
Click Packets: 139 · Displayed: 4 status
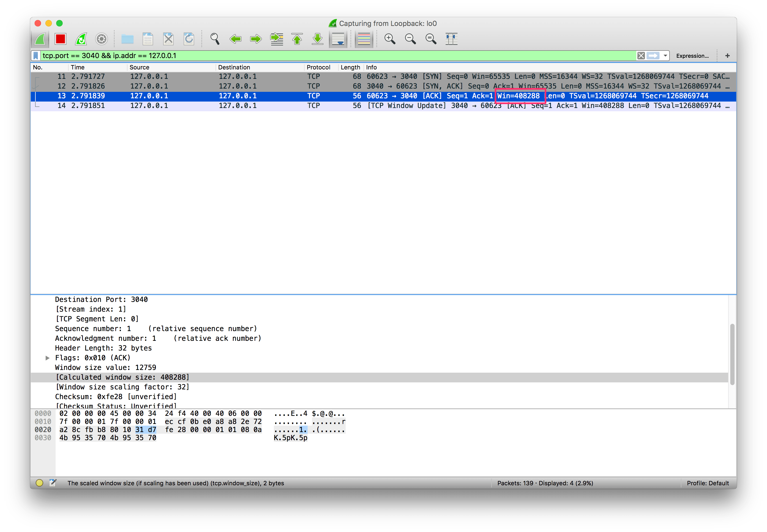[x=545, y=483]
